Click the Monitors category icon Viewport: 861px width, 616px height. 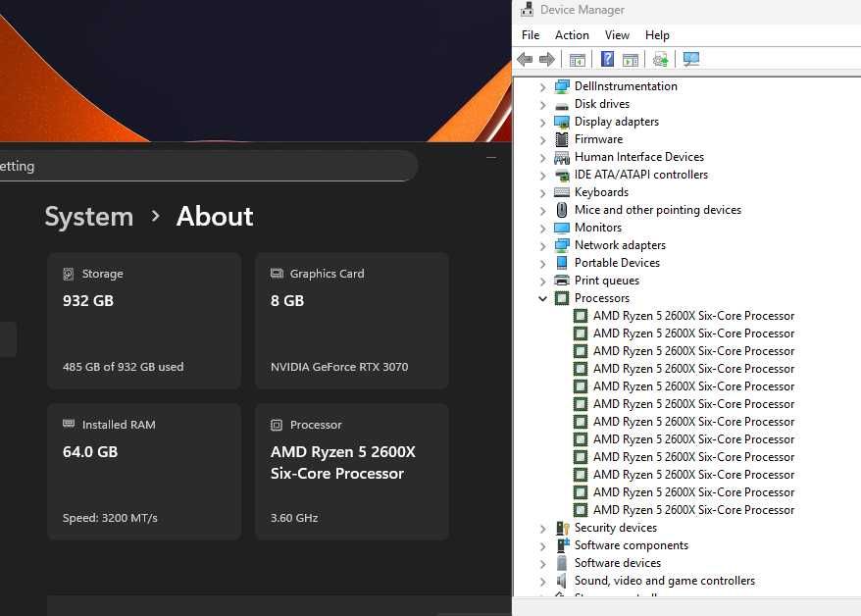[562, 228]
